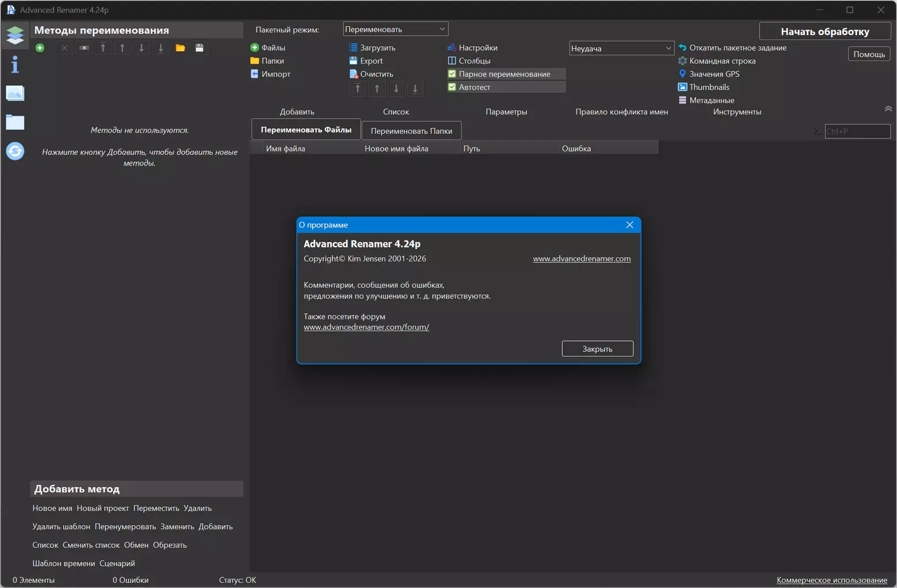Click the green plus add-method icon
This screenshot has width=897, height=588.
pos(40,48)
